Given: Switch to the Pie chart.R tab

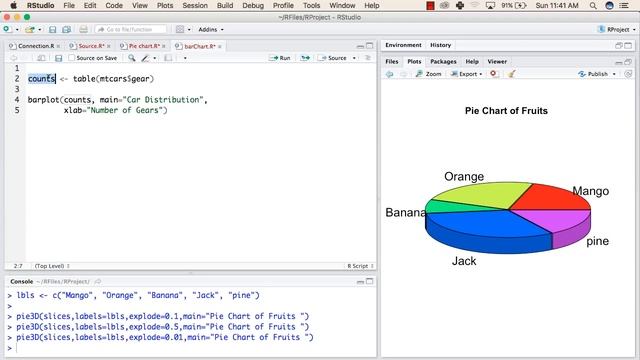Looking at the screenshot, I should click(x=144, y=46).
